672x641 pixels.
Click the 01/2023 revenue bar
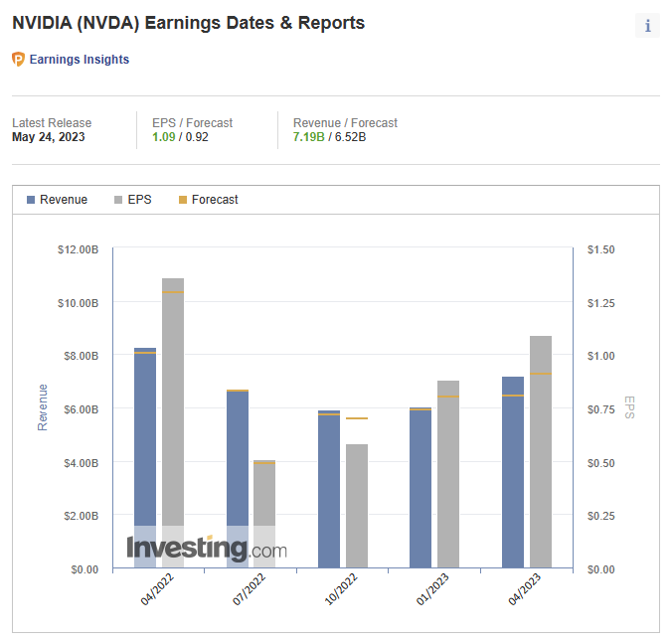click(420, 488)
